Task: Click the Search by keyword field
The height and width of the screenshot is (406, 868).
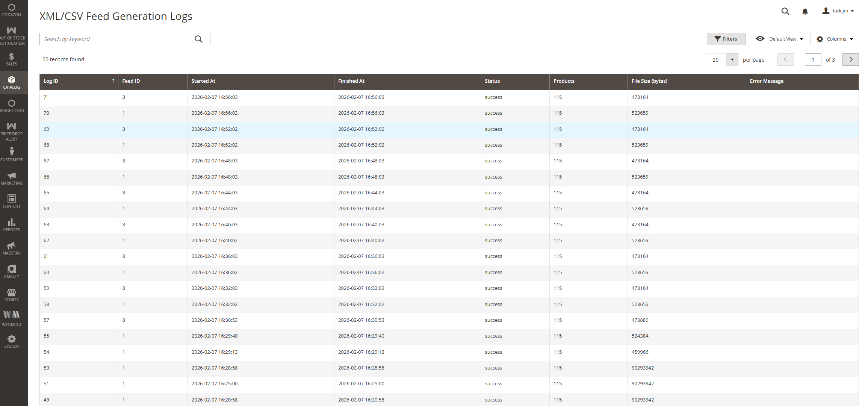Action: (x=116, y=39)
